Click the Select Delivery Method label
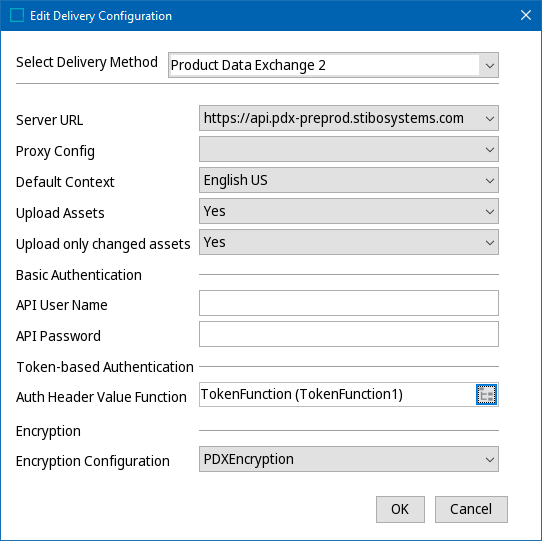The height and width of the screenshot is (541, 542). (x=87, y=63)
